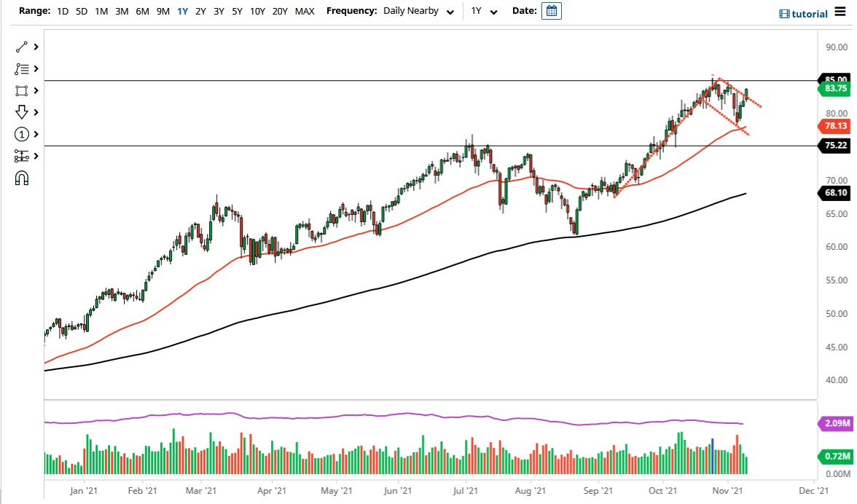Select the numbered circle annotation tool
Screen dimensions: 857x504
20,134
